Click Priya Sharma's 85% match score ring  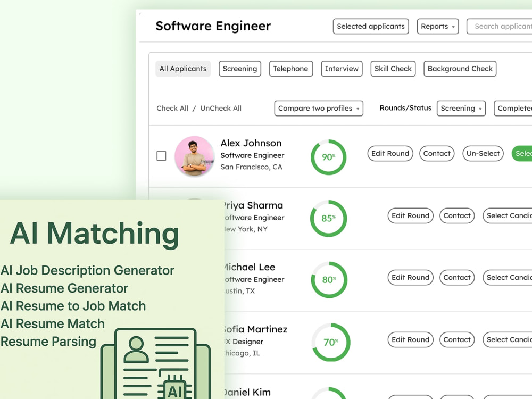328,219
